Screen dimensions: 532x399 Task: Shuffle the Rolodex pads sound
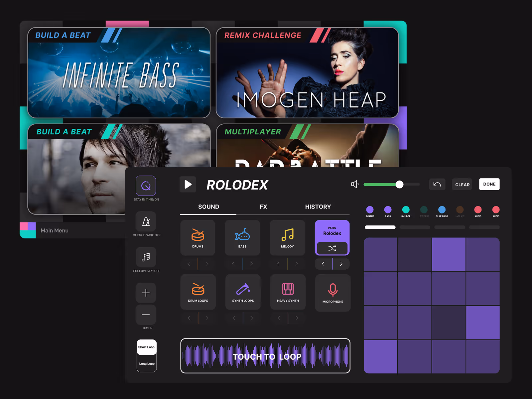point(332,248)
